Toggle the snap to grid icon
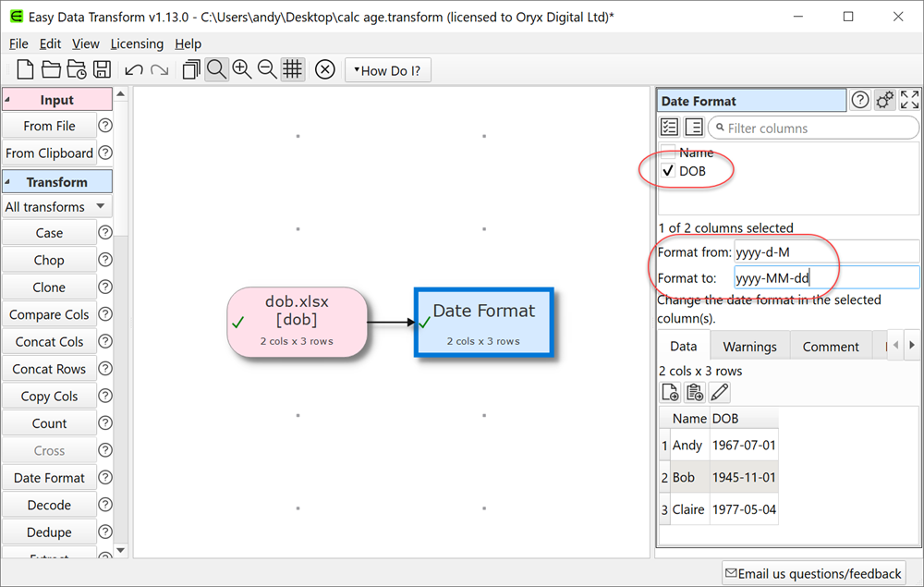This screenshot has height=587, width=924. [292, 69]
